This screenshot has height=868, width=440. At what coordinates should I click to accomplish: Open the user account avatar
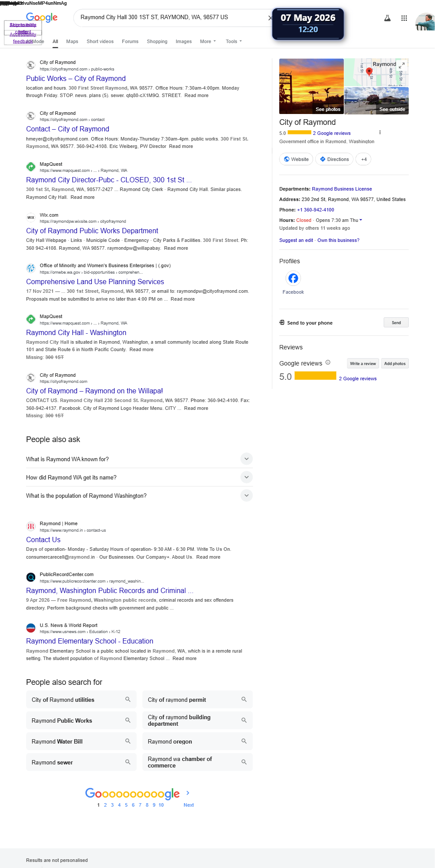pos(425,22)
